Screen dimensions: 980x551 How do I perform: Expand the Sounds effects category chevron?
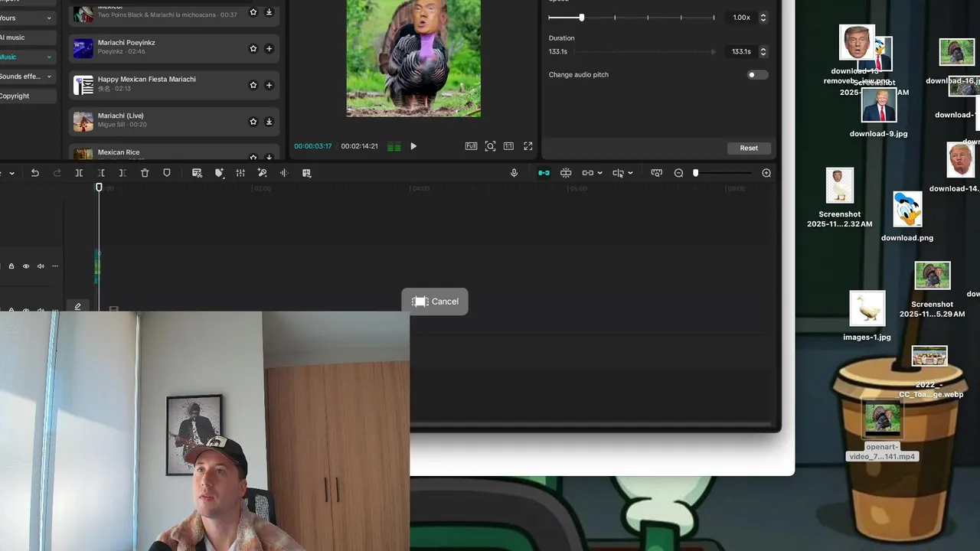click(50, 77)
